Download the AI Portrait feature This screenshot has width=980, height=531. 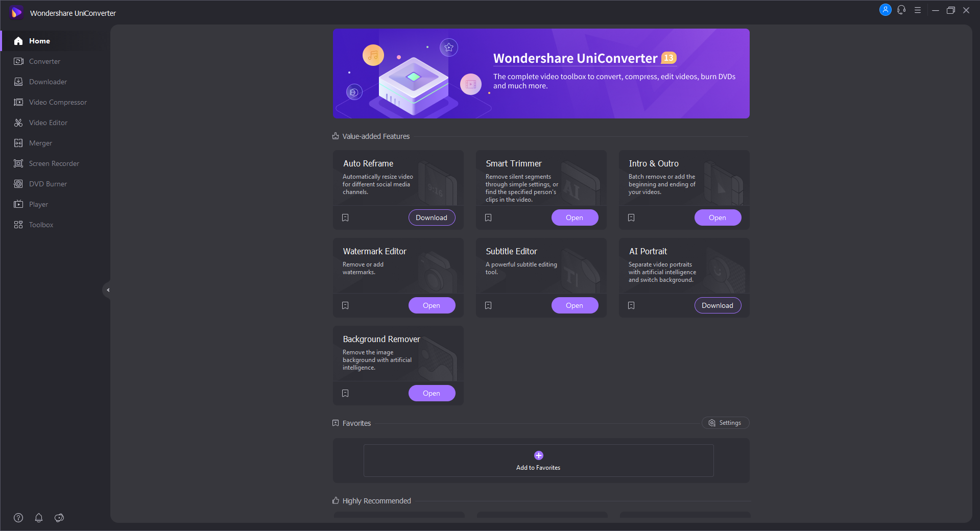[x=718, y=305]
